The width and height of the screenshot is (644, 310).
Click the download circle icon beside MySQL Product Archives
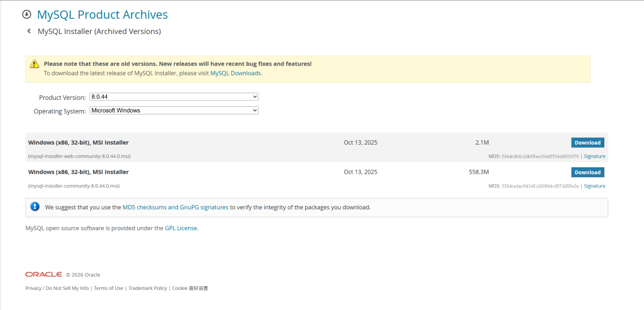coord(26,15)
